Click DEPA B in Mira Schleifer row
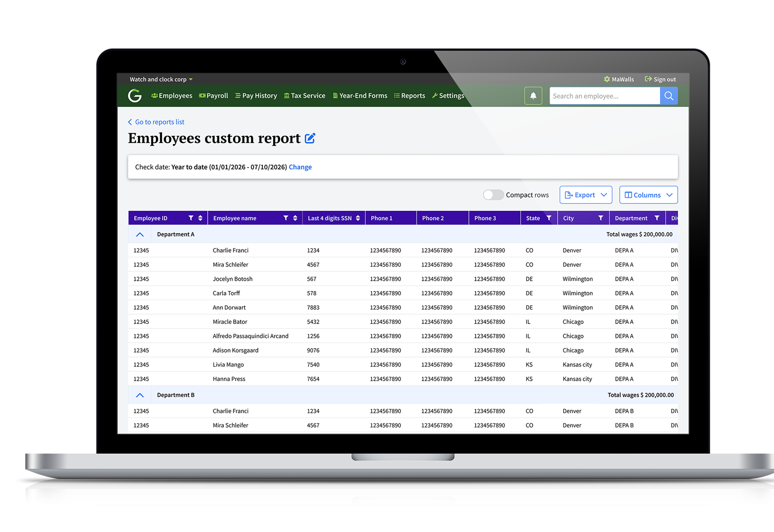The image size is (774, 532). [624, 425]
